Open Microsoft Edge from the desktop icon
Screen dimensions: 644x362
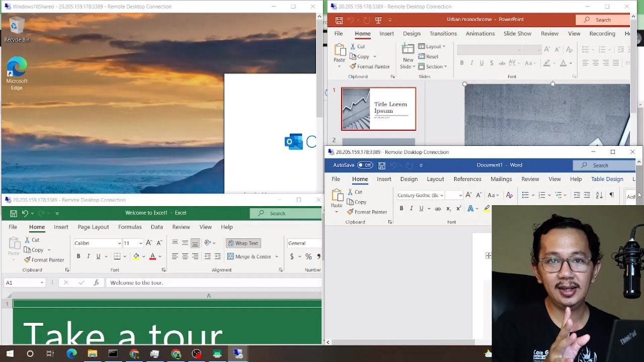pos(17,73)
